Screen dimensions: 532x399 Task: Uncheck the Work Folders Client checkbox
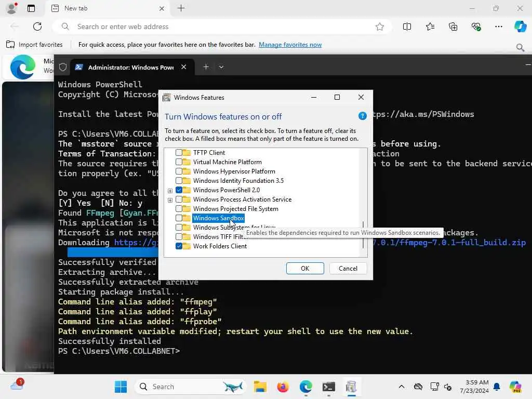pos(179,246)
